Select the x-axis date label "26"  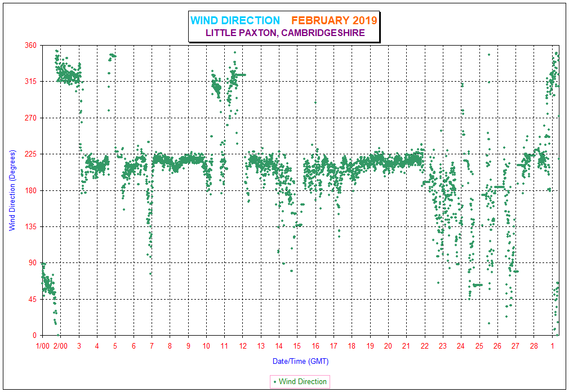[x=497, y=346]
